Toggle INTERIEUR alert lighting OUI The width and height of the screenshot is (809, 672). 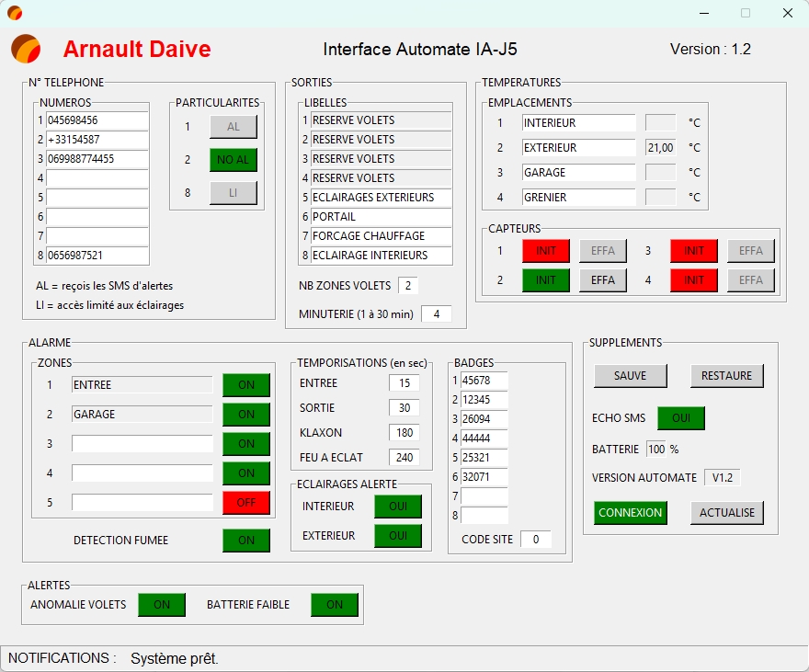[398, 507]
